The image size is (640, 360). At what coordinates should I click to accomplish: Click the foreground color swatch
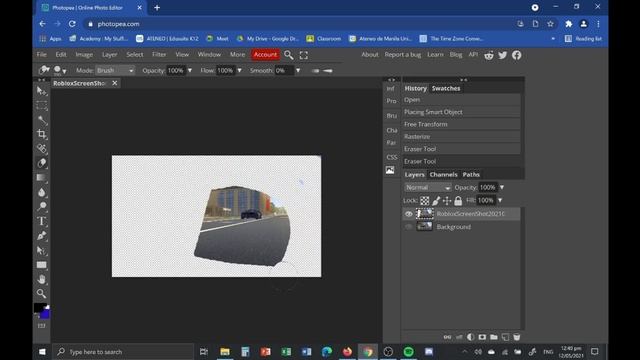[x=39, y=308]
